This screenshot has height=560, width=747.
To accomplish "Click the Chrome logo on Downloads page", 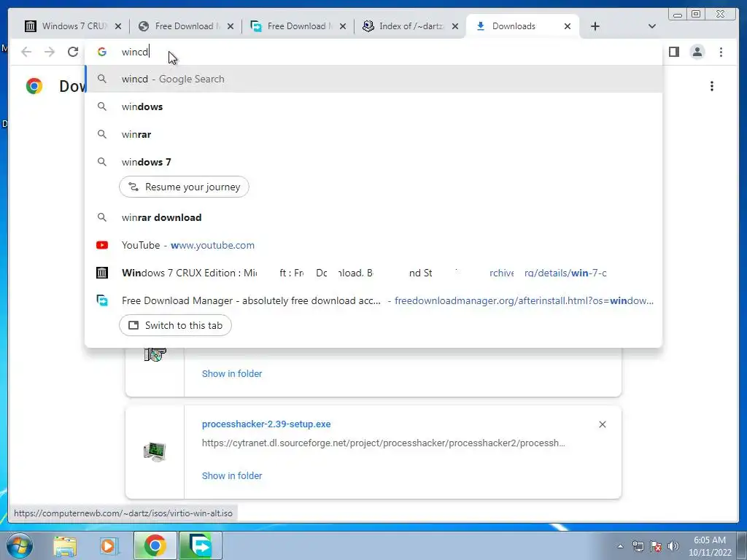I will point(34,86).
